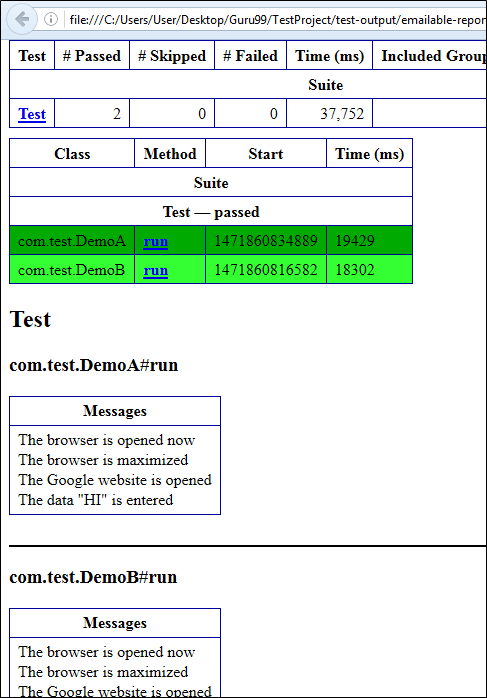This screenshot has width=487, height=698.
Task: Select the # Skipped column header
Action: pyautogui.click(x=172, y=56)
